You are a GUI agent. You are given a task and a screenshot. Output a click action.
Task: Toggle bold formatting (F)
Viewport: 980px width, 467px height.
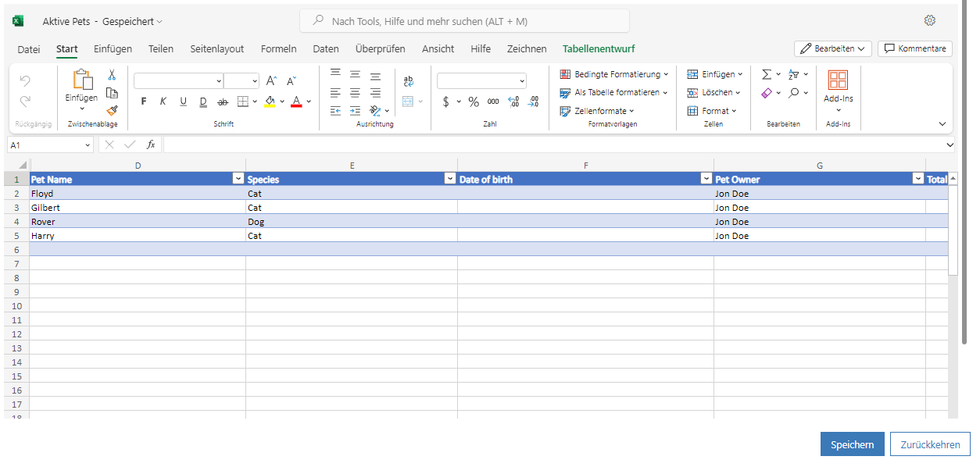coord(144,102)
